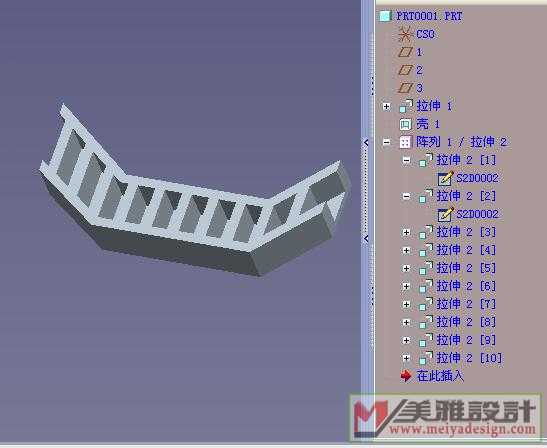Select the 阵列 1 pattern feature icon
Viewport: 547px width, 448px height.
point(405,142)
